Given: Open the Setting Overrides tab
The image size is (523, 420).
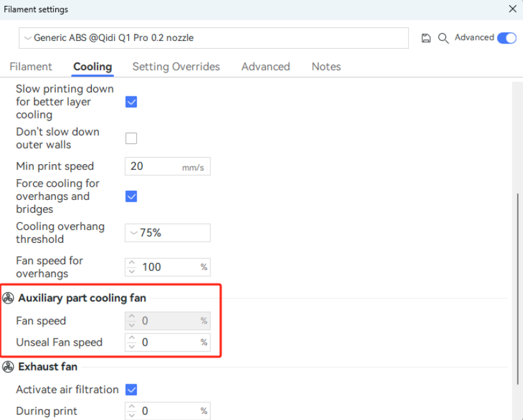Looking at the screenshot, I should 176,66.
